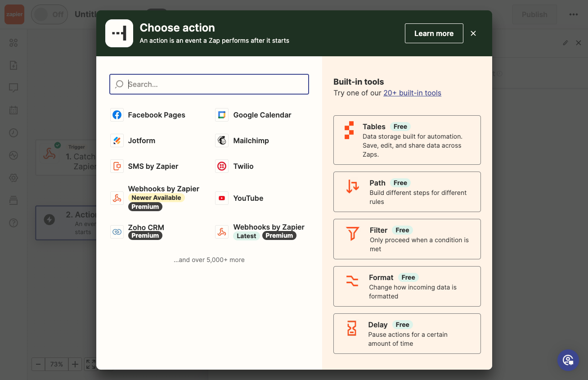Click the Publish button
588x380 pixels.
(534, 14)
